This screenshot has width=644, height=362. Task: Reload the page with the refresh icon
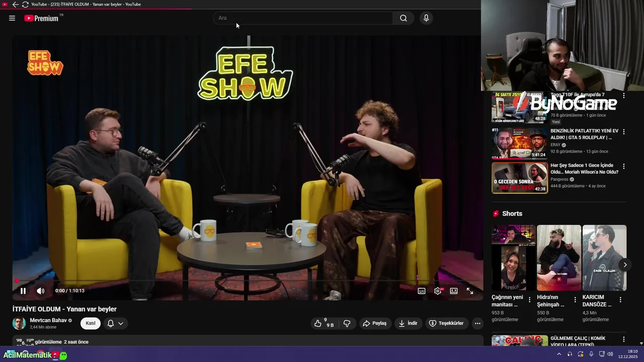point(25,5)
